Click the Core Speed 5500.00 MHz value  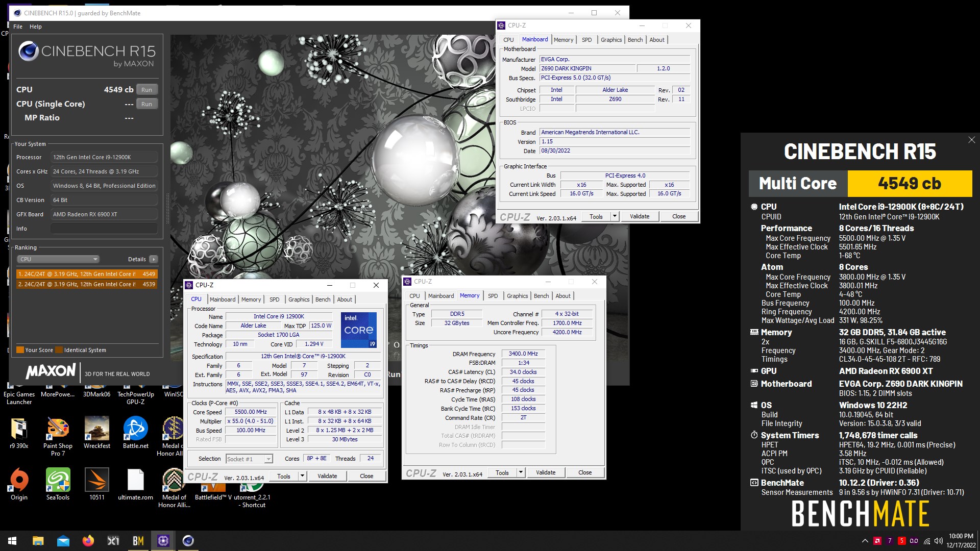pos(251,412)
